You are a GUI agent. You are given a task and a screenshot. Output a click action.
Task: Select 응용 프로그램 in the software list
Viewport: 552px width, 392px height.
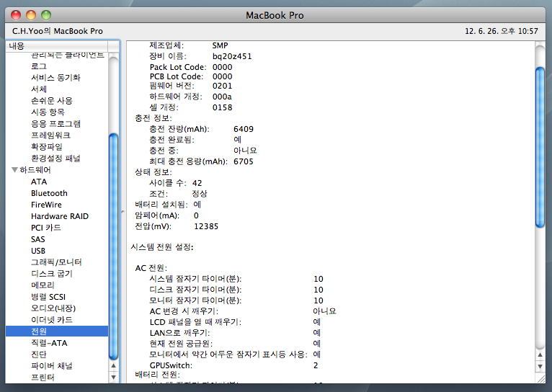(x=55, y=124)
